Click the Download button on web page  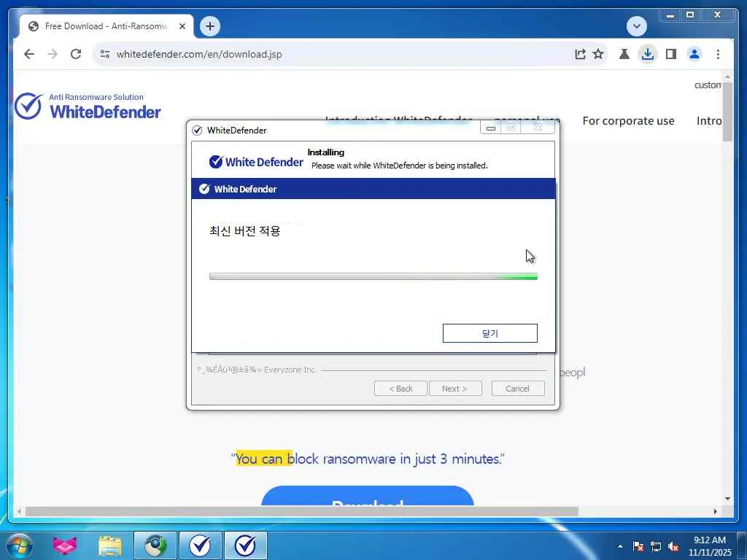[368, 496]
